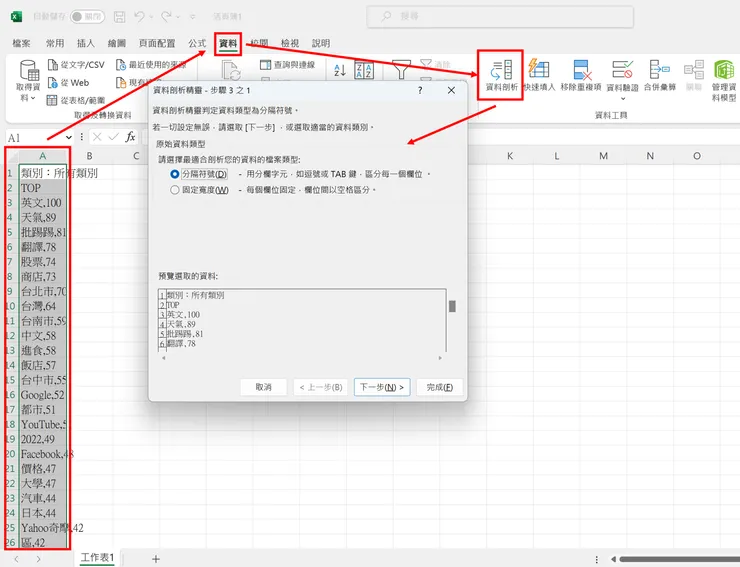Image resolution: width=740 pixels, height=567 pixels.
Task: Select the 固定寬度(W) radio option
Action: pyautogui.click(x=175, y=190)
